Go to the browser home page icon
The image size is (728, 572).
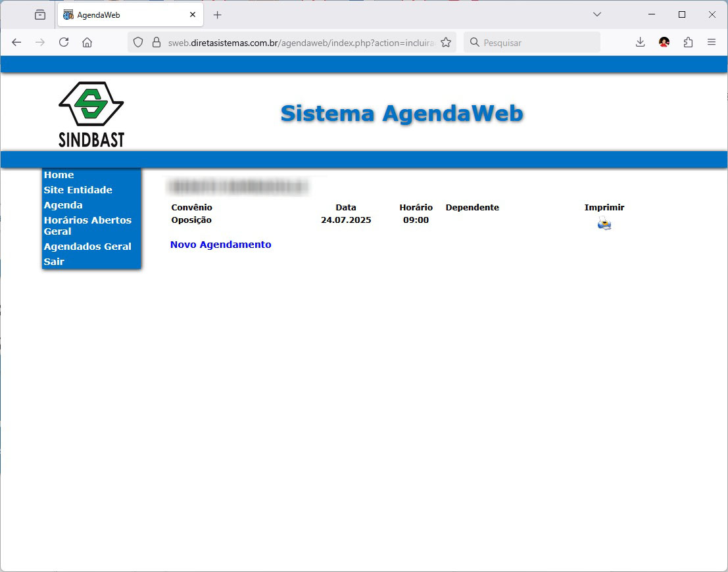[x=87, y=42]
